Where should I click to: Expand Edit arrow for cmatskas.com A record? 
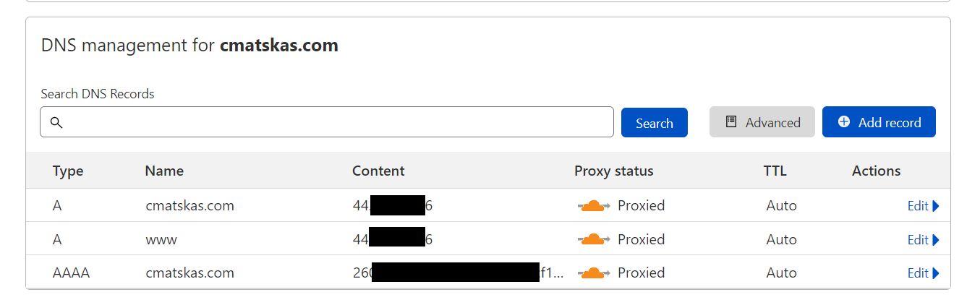pyautogui.click(x=936, y=206)
